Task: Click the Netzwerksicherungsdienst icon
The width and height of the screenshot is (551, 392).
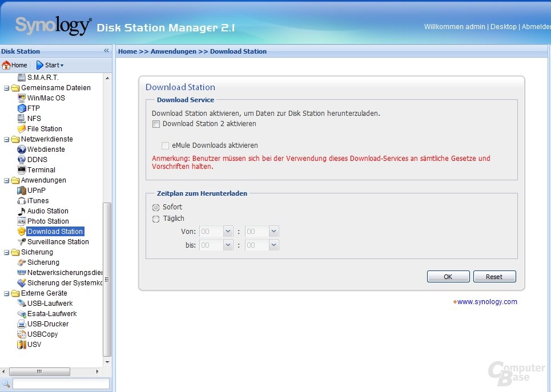Action: point(22,273)
